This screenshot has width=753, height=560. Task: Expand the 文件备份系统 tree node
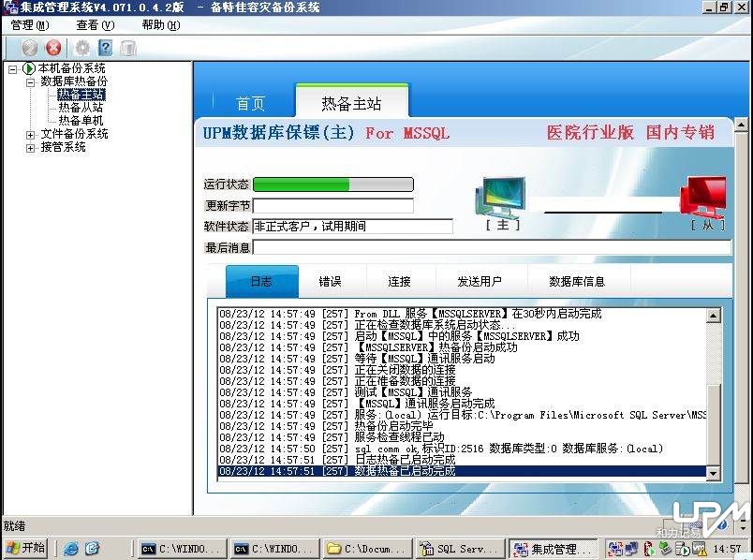coord(30,135)
